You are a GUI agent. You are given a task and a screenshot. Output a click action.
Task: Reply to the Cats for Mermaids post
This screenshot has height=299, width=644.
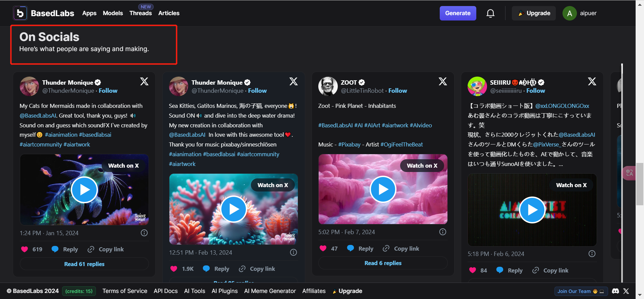click(65, 249)
